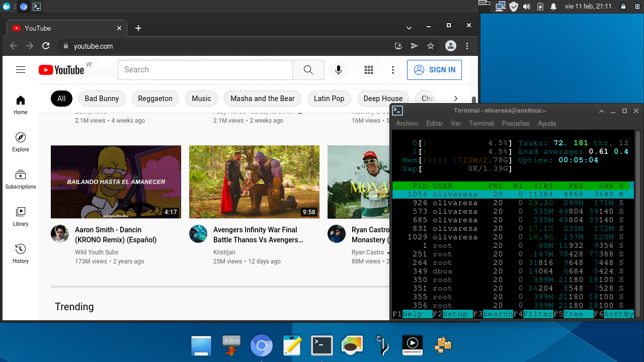This screenshot has width=644, height=362.
Task: Focus the YouTube search field
Action: point(205,70)
